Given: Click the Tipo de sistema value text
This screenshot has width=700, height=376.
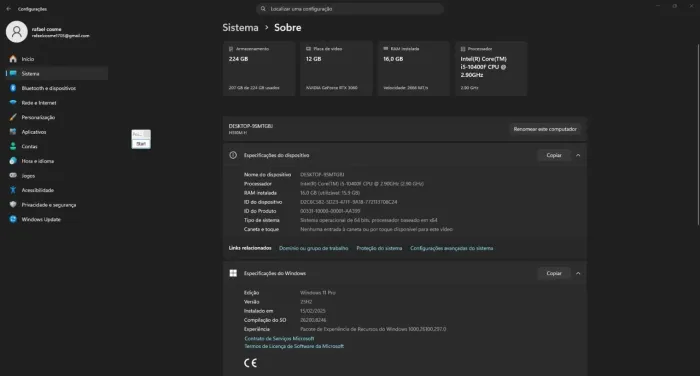Looking at the screenshot, I should pos(369,220).
